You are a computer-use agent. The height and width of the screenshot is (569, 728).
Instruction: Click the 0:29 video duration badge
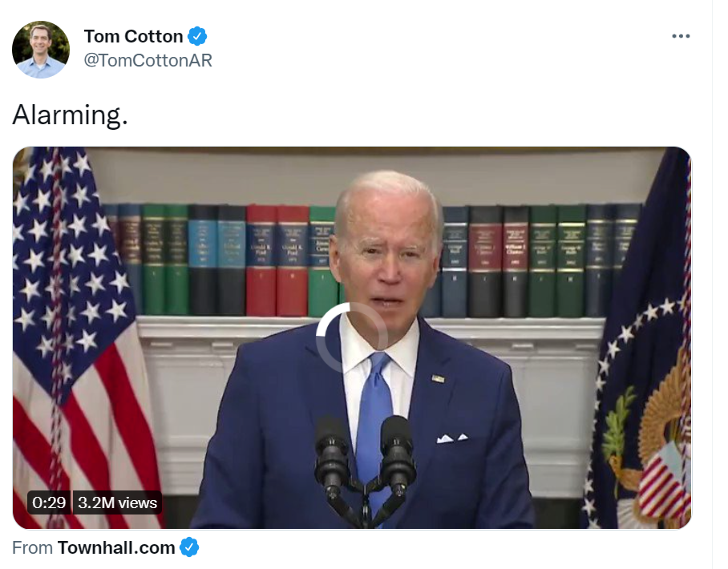[49, 502]
